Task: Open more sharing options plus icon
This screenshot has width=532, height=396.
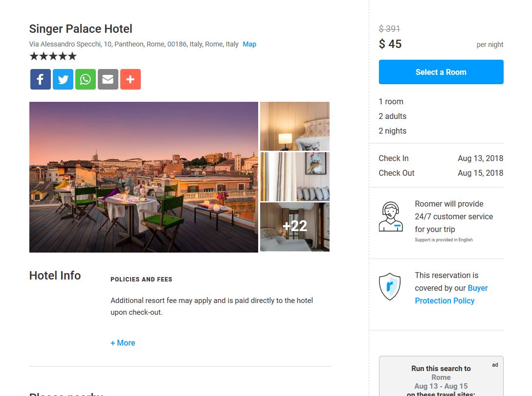Action: click(131, 79)
